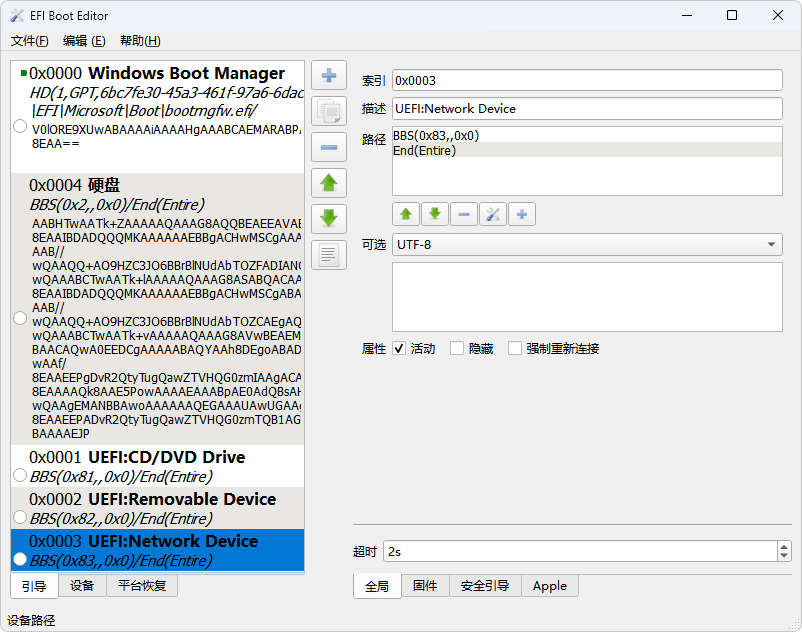The width and height of the screenshot is (802, 632).
Task: Click the text document icon button beside the boot list
Action: tap(328, 255)
